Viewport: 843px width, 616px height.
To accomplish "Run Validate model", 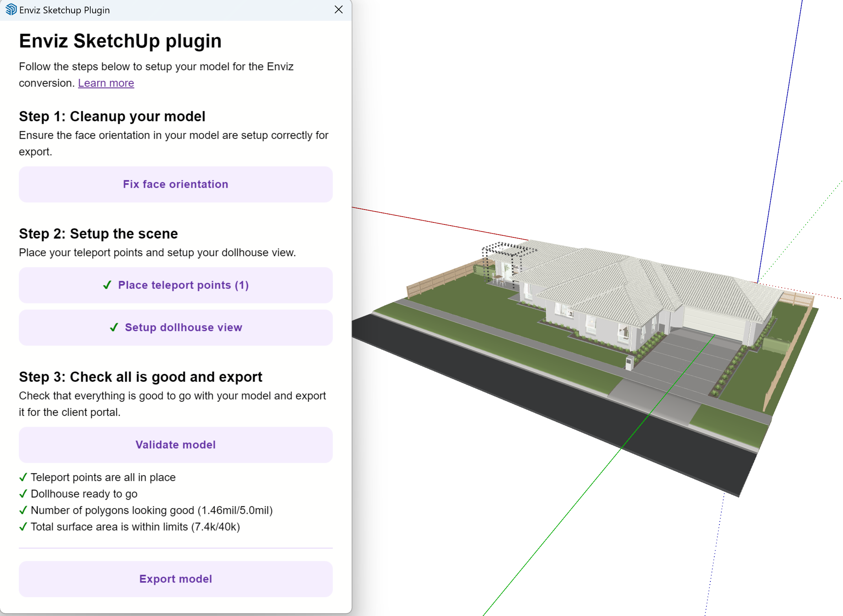I will (175, 445).
